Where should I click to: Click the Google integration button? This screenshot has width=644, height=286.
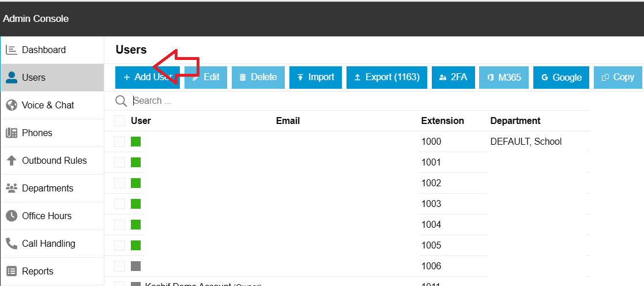(x=561, y=77)
